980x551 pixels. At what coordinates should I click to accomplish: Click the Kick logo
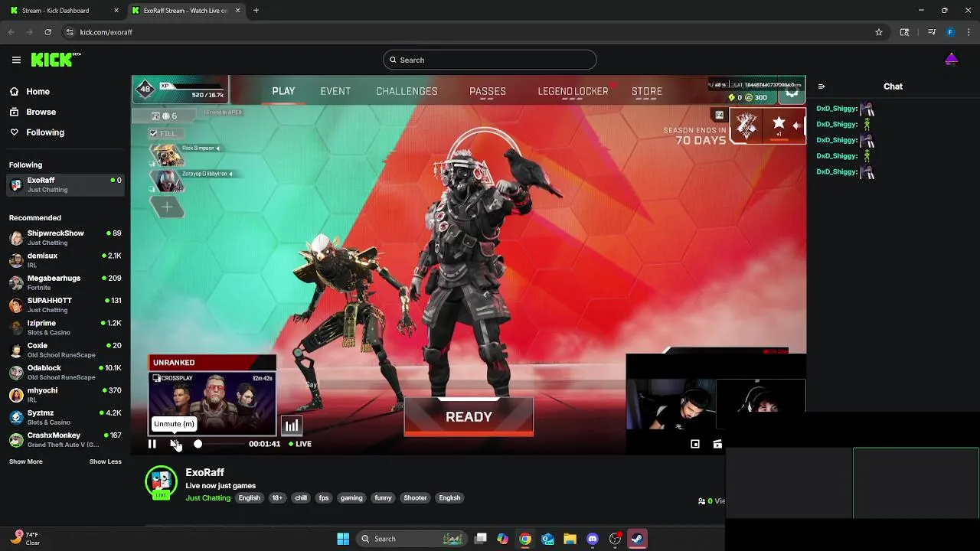[x=56, y=60]
